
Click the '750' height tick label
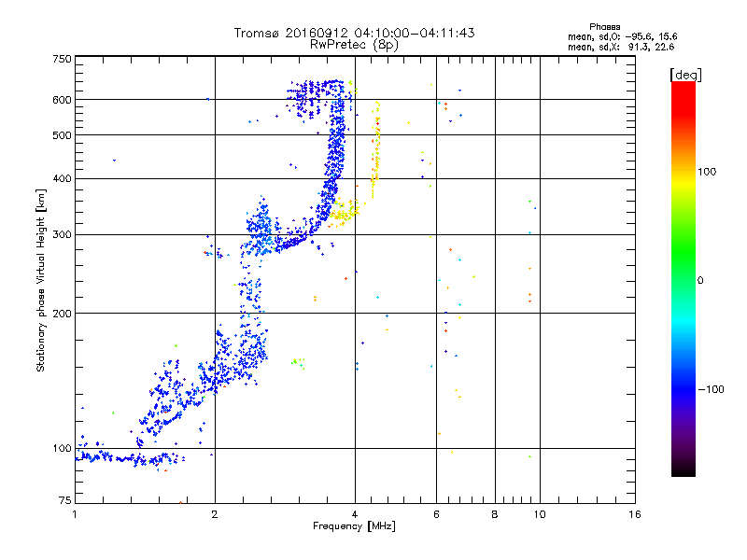[x=62, y=59]
